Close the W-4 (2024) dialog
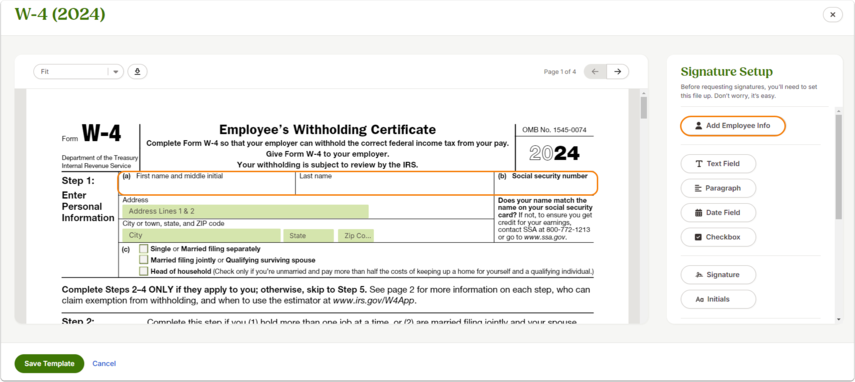The image size is (855, 382). (833, 15)
